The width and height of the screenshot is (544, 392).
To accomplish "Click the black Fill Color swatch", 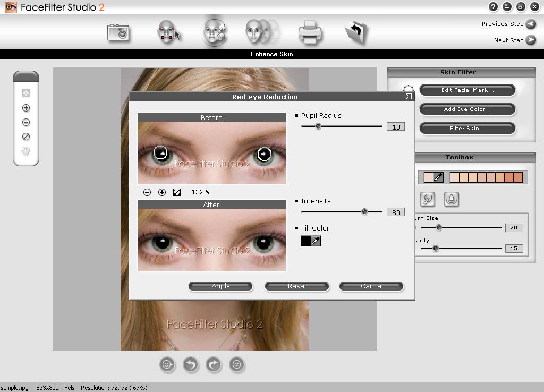I will [306, 241].
